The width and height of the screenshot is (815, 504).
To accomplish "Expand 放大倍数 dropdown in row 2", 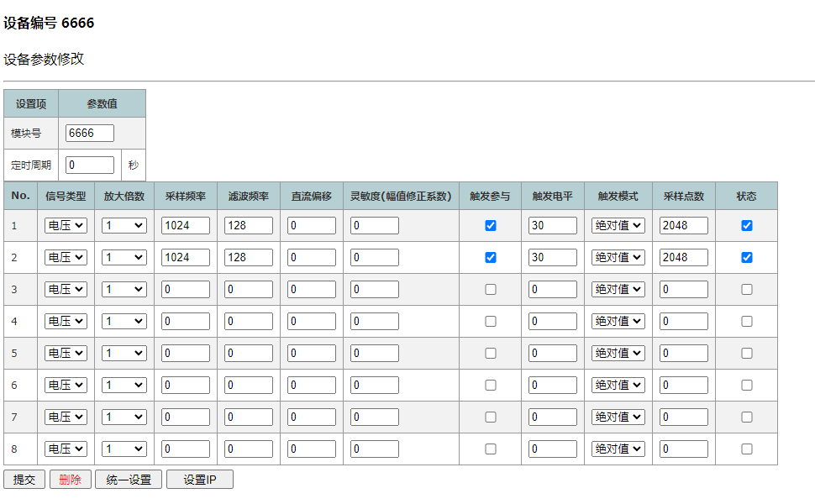I will [124, 258].
